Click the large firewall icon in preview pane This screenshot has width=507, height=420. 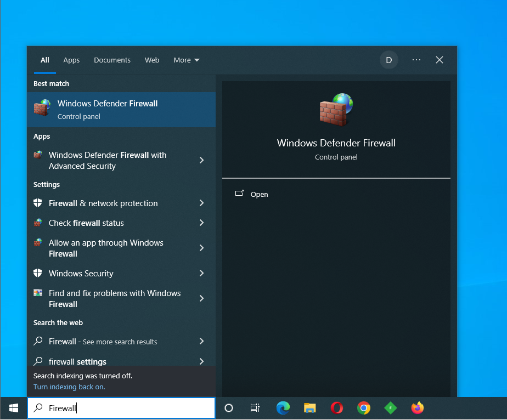click(x=336, y=110)
